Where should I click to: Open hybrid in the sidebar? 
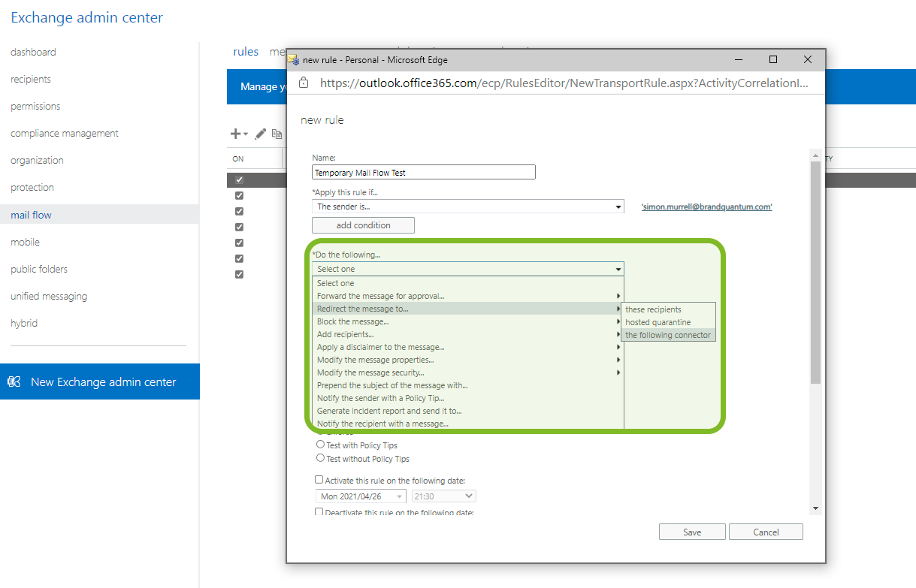[x=24, y=323]
